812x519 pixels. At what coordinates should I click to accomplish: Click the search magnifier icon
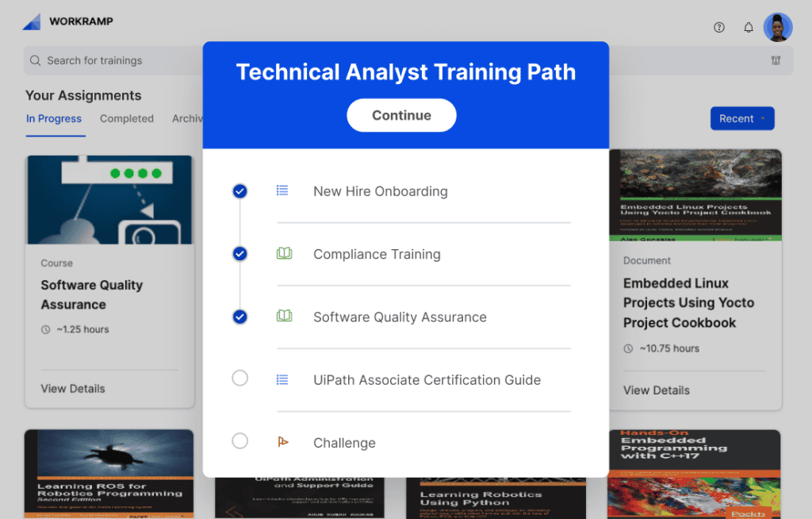click(x=35, y=60)
